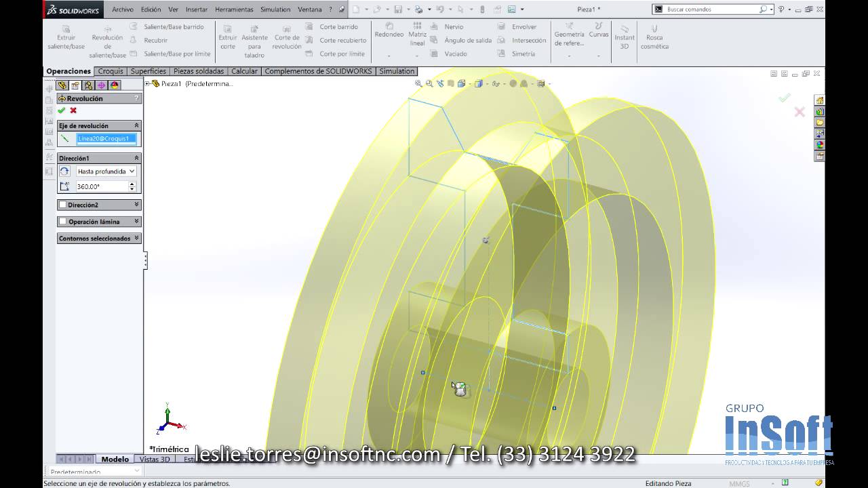Open the FeatureManager design tree tab
This screenshot has width=868, height=488.
point(62,85)
